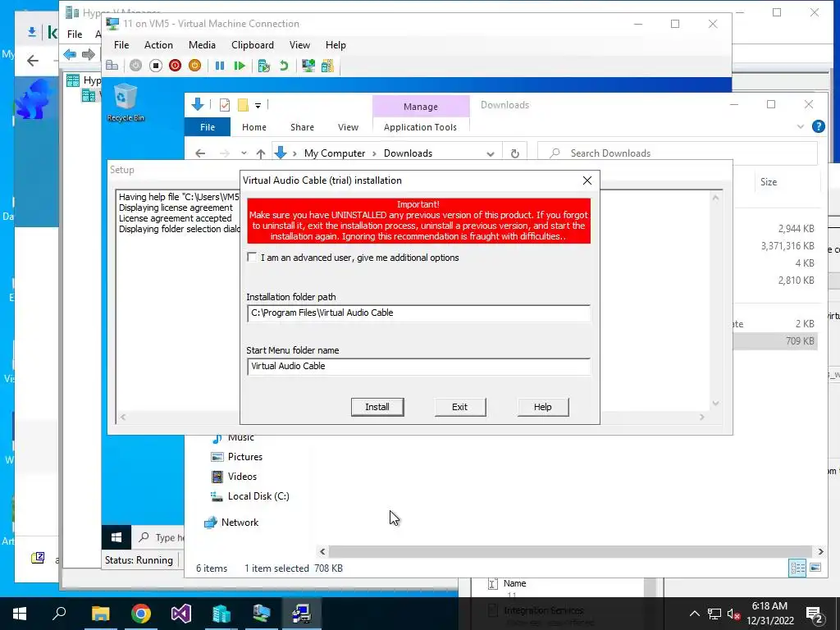
Task: Expand address bar history dropdown
Action: coord(491,153)
